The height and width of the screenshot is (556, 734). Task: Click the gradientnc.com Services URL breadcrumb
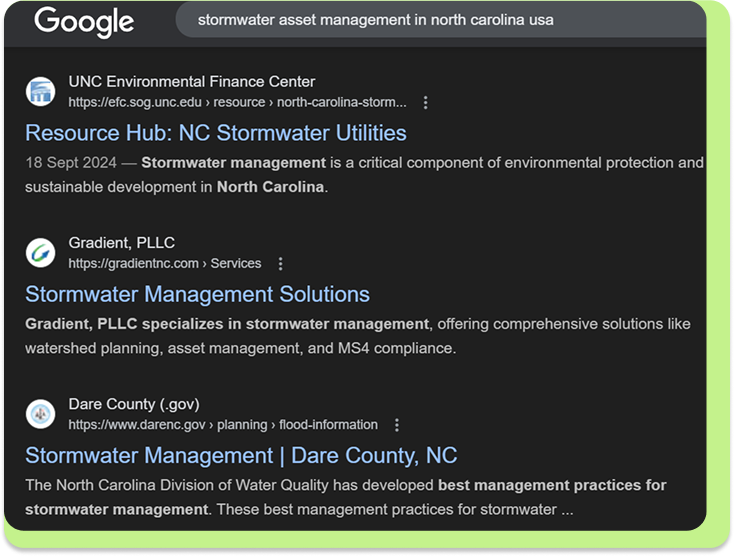[164, 264]
